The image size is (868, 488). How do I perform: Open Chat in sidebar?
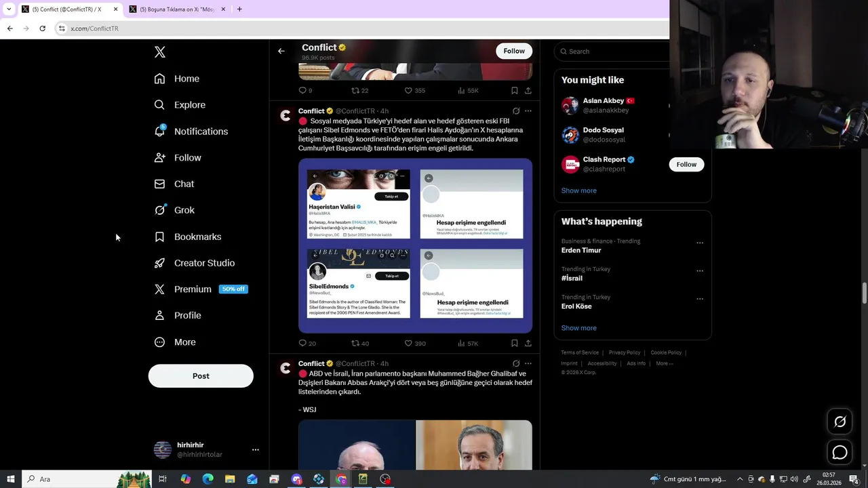174,184
